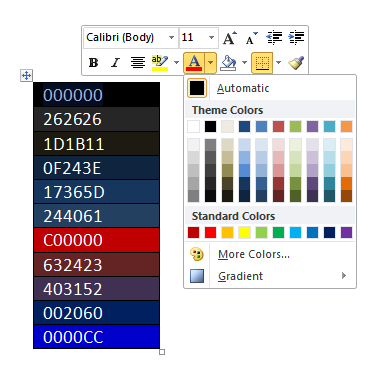Center the text alignment
The image size is (388, 366).
(137, 62)
